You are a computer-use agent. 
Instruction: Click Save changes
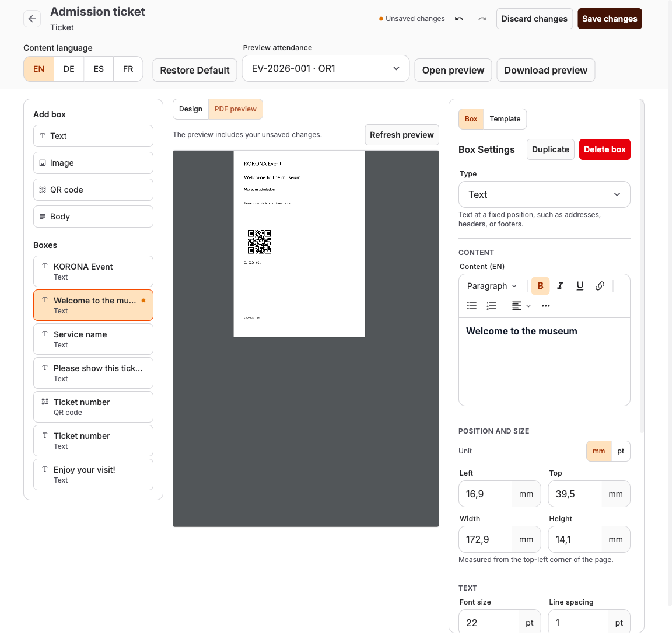[x=610, y=19]
